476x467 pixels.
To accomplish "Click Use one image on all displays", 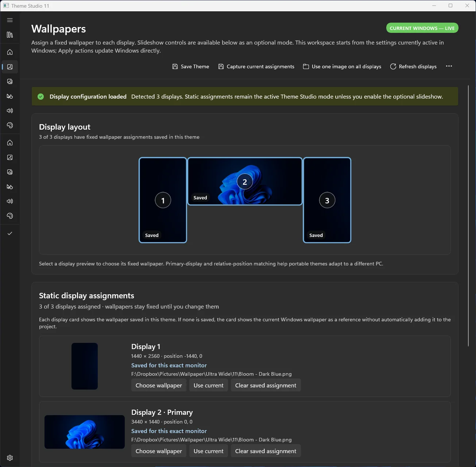I will click(342, 66).
